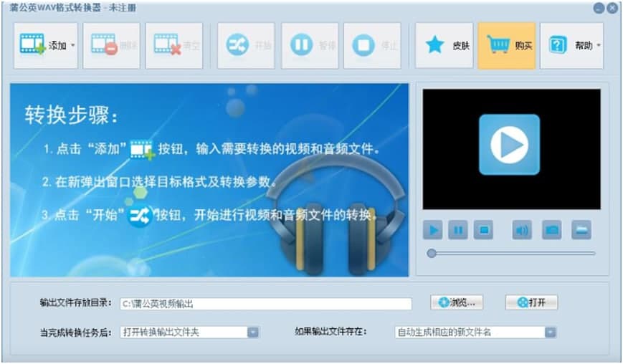Screen dimensions: 623x364
Task: Stop conversion with the 停止 button
Action: pos(372,46)
